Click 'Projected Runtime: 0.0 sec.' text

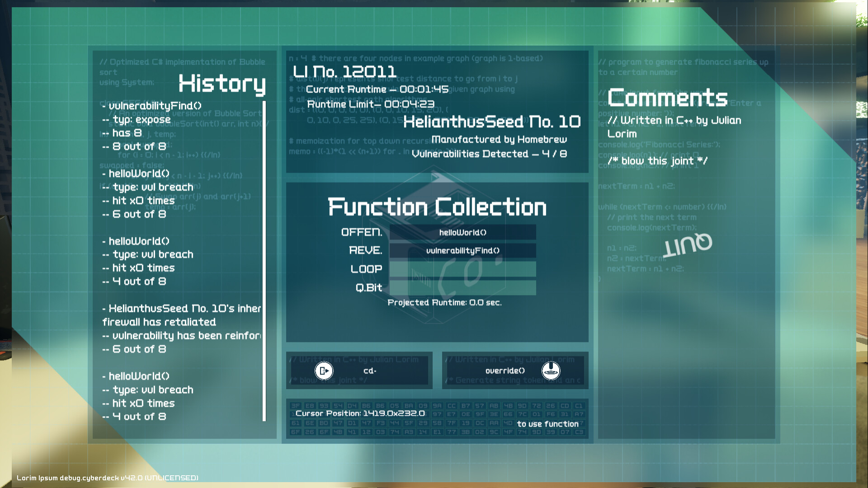click(x=444, y=303)
